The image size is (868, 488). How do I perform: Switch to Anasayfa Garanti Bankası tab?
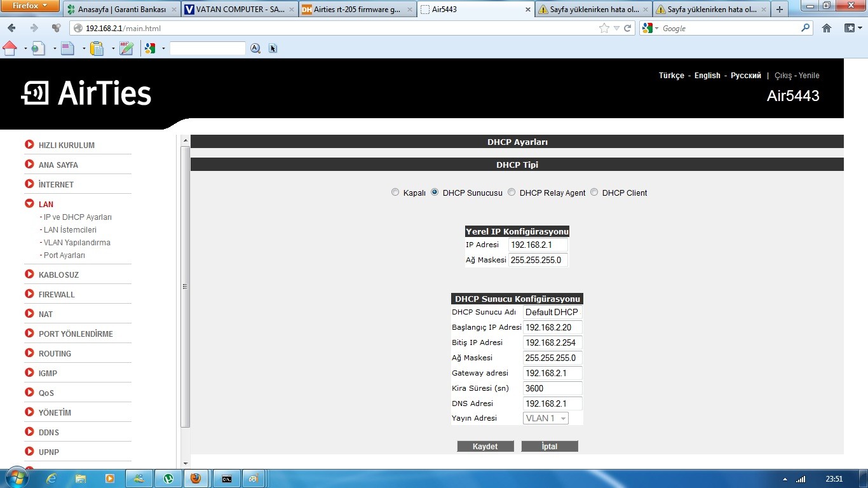(121, 10)
